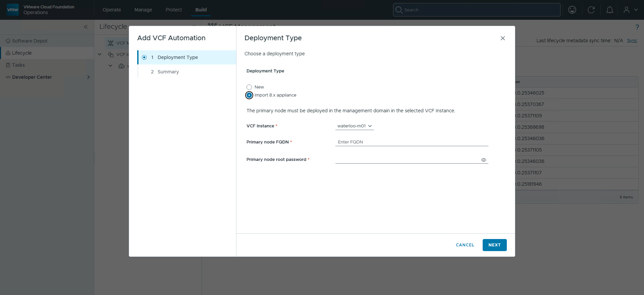Close the Add VCF Automation dialog

click(x=502, y=38)
